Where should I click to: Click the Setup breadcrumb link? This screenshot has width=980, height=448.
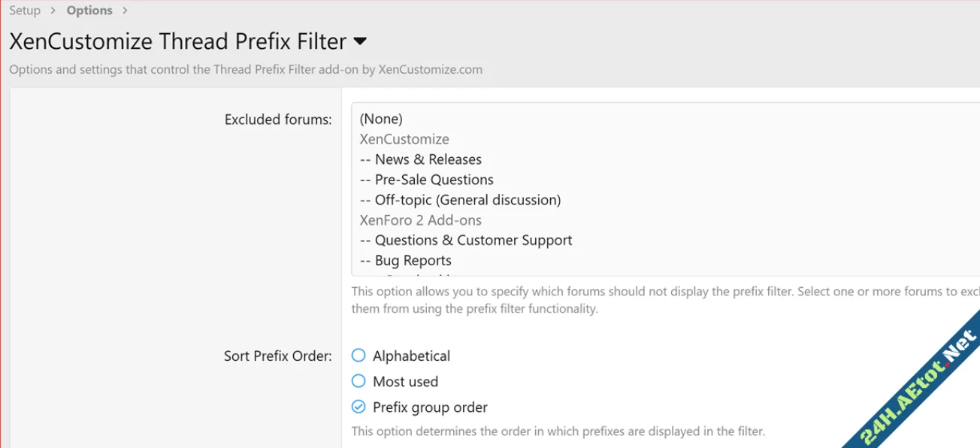tap(25, 11)
